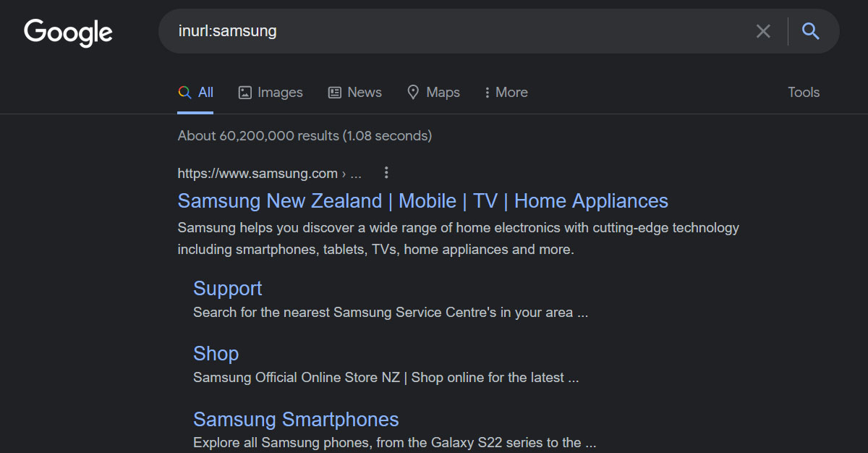
Task: Open the Samsung Smartphones sitelink
Action: coord(296,419)
